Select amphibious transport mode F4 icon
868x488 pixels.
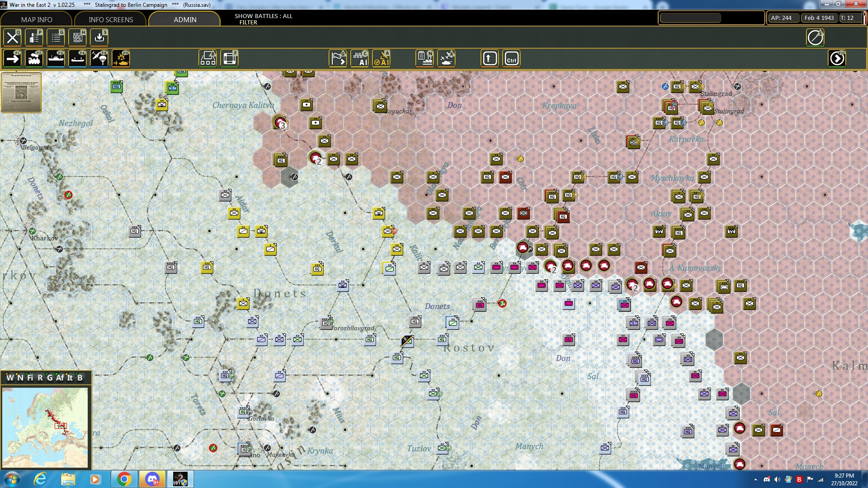[77, 58]
